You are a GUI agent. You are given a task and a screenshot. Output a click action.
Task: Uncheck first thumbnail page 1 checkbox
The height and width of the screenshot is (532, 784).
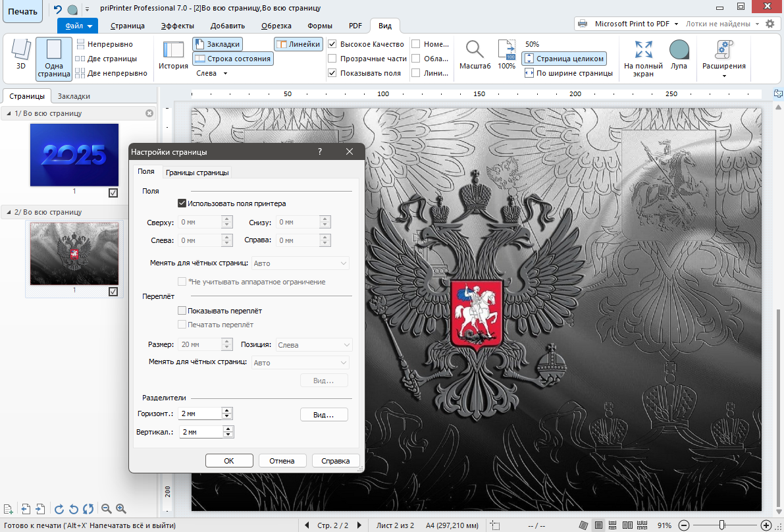tap(113, 193)
